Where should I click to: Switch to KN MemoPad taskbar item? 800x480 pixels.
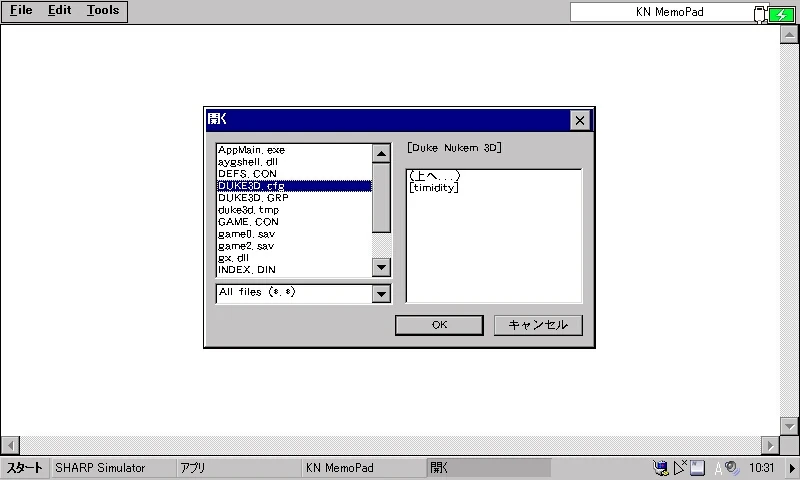pos(363,468)
